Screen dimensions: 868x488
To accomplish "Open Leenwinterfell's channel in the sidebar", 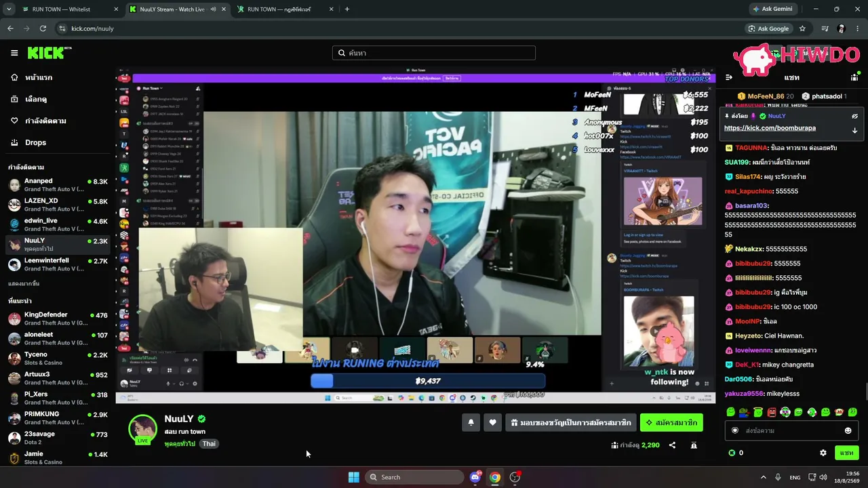I will coord(58,264).
